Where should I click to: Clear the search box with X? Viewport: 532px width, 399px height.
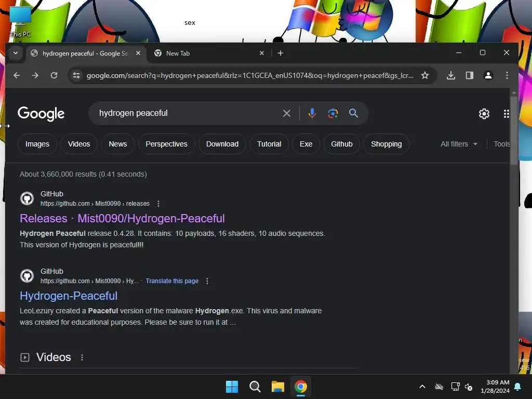coord(287,113)
